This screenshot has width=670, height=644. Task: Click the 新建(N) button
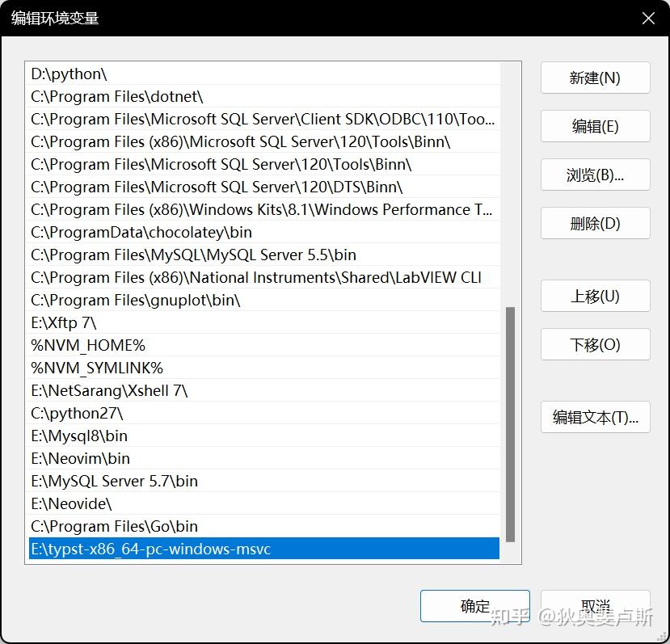click(x=595, y=78)
